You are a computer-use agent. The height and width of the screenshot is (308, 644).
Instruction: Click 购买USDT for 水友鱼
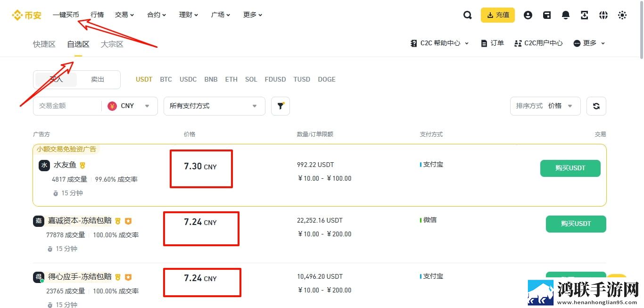pyautogui.click(x=570, y=168)
